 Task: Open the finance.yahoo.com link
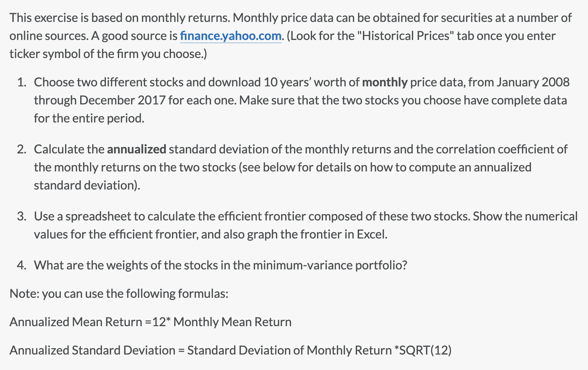pyautogui.click(x=231, y=36)
